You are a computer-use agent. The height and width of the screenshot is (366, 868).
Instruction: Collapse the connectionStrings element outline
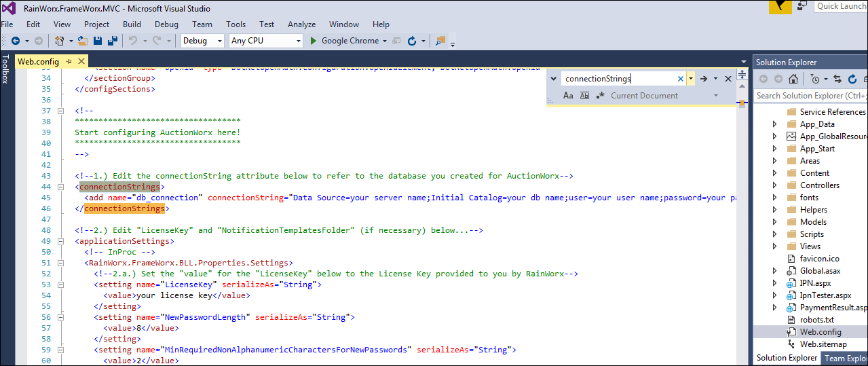pyautogui.click(x=60, y=187)
